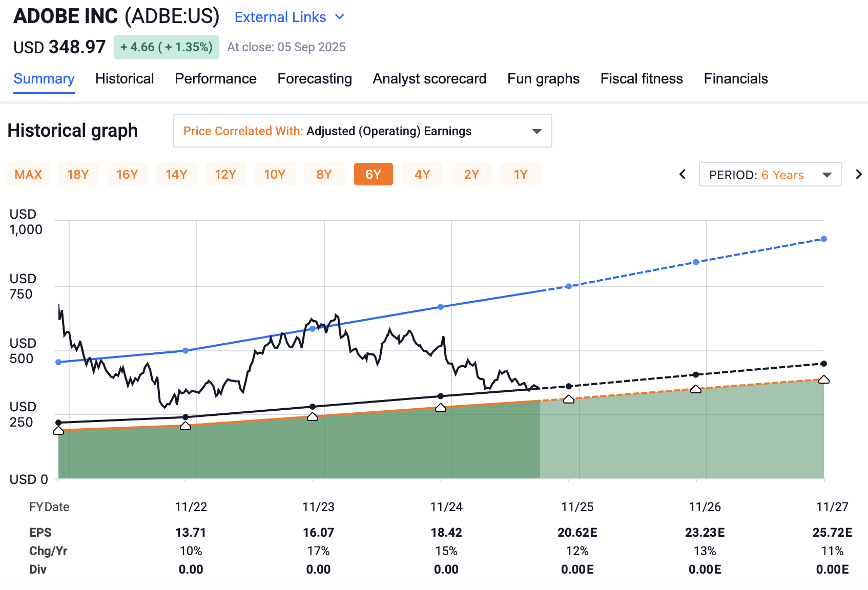Click the ADOBE INC (ADBE:US) title
The width and height of the screenshot is (868, 590).
[x=116, y=16]
